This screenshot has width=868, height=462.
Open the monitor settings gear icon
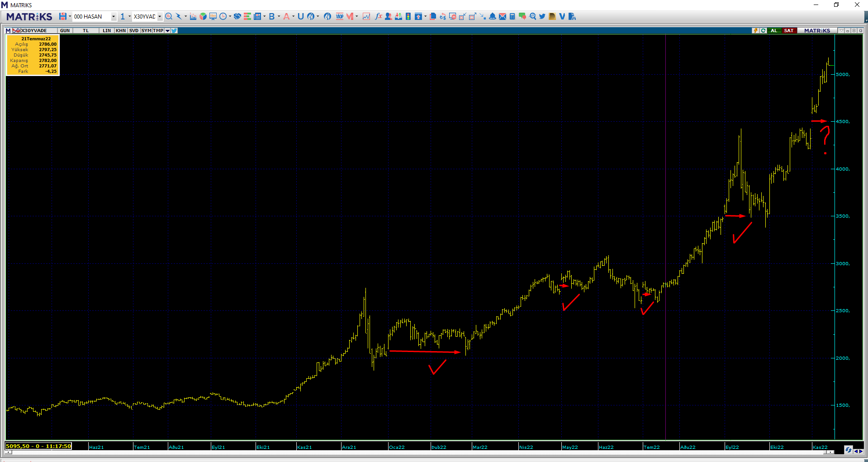pyautogui.click(x=453, y=16)
